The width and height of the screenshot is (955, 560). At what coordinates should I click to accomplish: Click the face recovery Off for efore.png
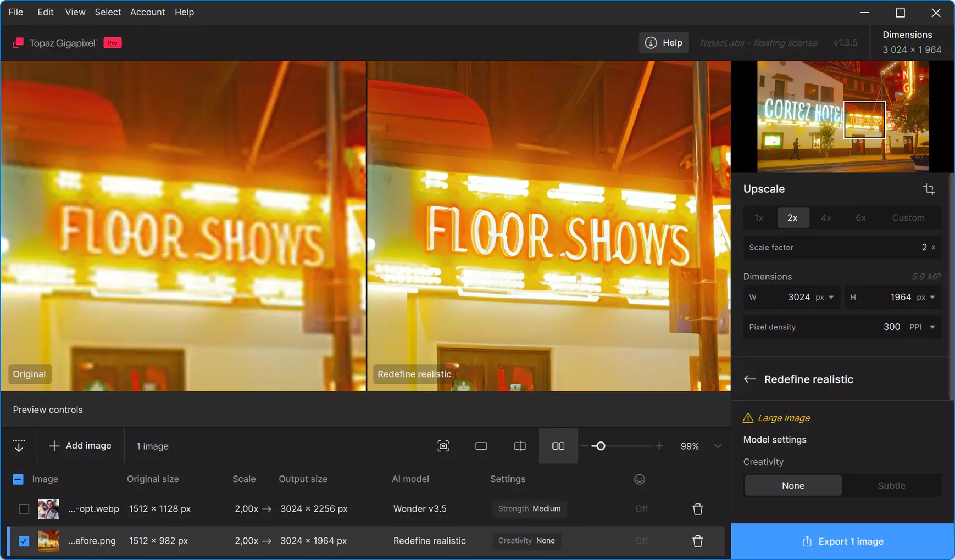pyautogui.click(x=641, y=541)
